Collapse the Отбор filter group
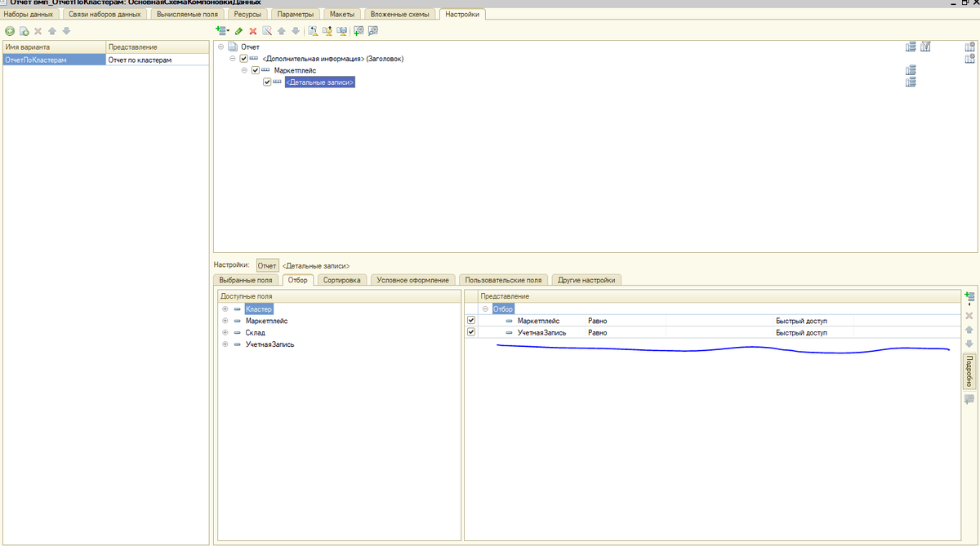Viewport: 980px width, 546px height. tap(486, 309)
